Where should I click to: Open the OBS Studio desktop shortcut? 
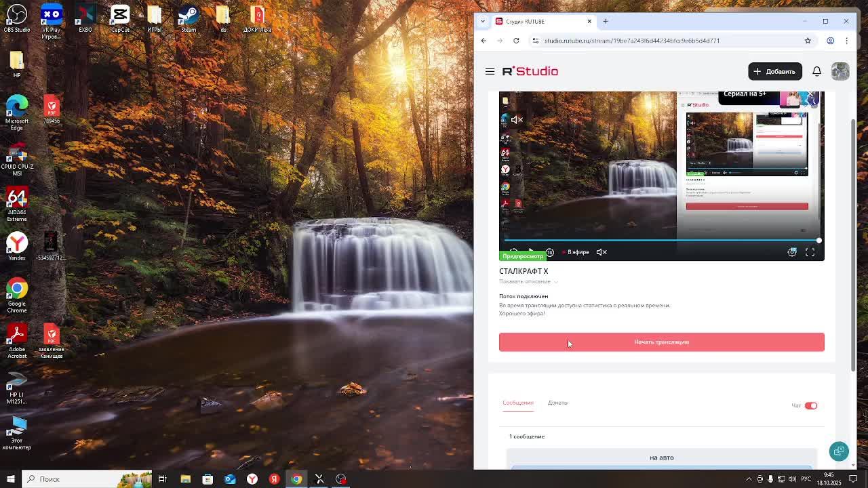(x=17, y=18)
